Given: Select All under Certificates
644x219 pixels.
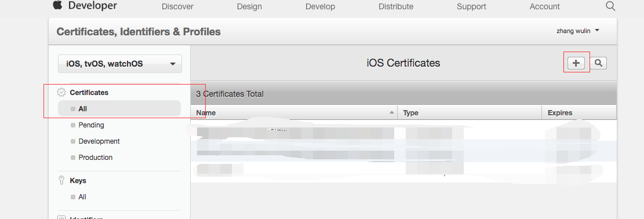Looking at the screenshot, I should 119,109.
